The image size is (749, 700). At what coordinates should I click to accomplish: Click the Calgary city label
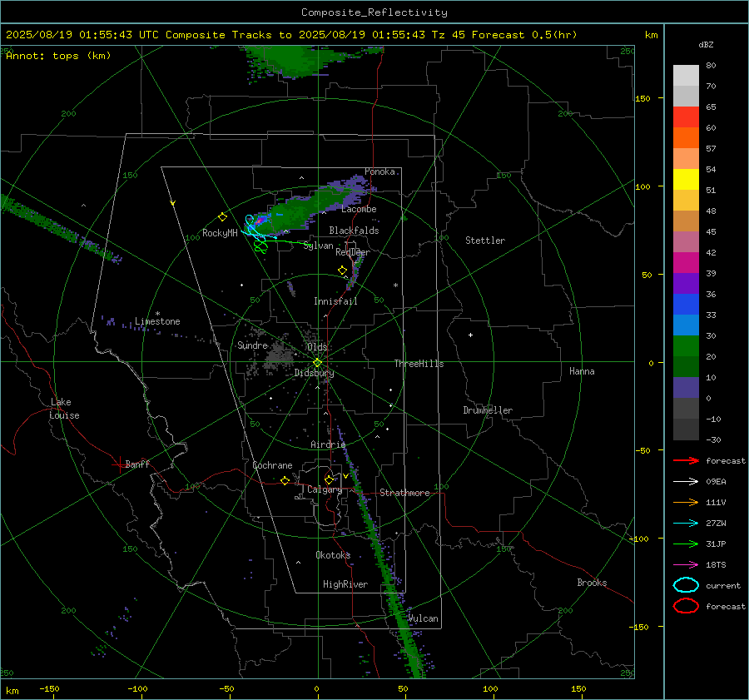coord(325,489)
